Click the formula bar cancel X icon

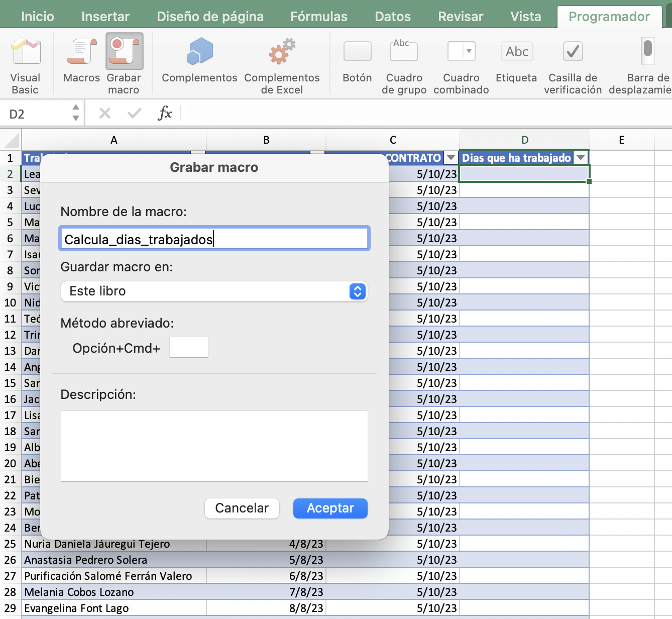[105, 113]
